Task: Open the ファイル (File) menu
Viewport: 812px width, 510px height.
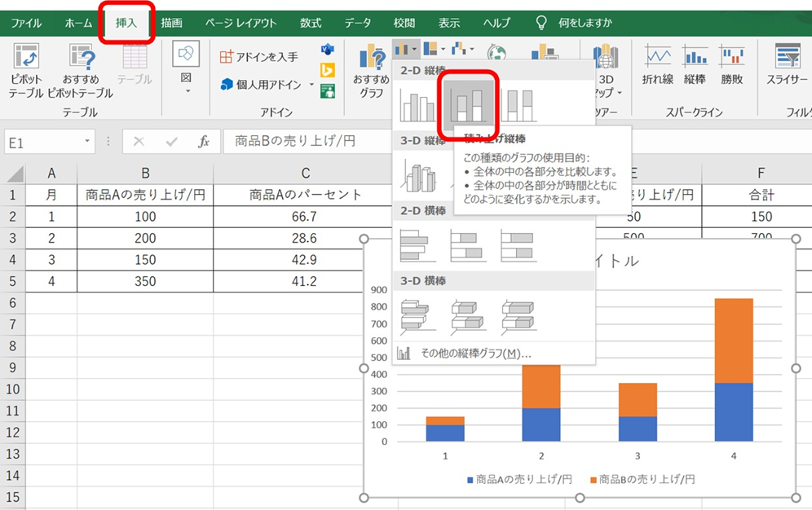Action: pos(27,22)
